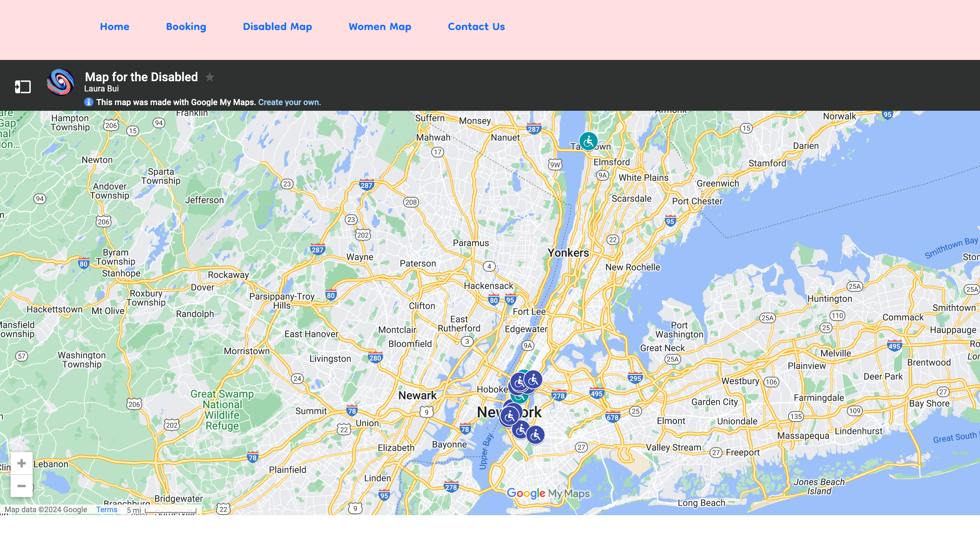Toggle the map sidebar panel icon
The width and height of the screenshot is (980, 541).
[22, 87]
